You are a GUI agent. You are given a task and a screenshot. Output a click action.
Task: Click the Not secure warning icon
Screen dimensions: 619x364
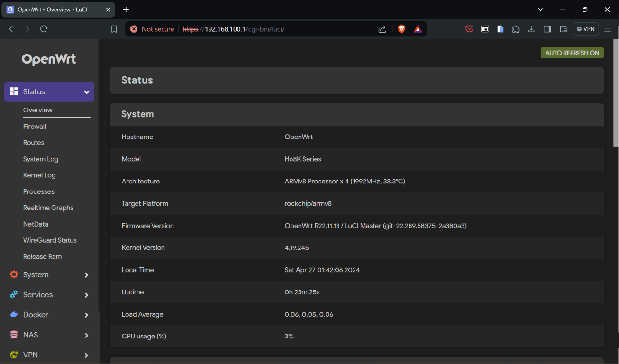(x=134, y=29)
